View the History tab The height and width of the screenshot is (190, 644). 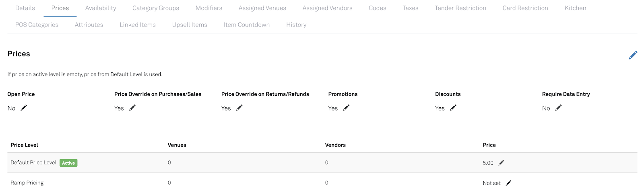coord(296,25)
